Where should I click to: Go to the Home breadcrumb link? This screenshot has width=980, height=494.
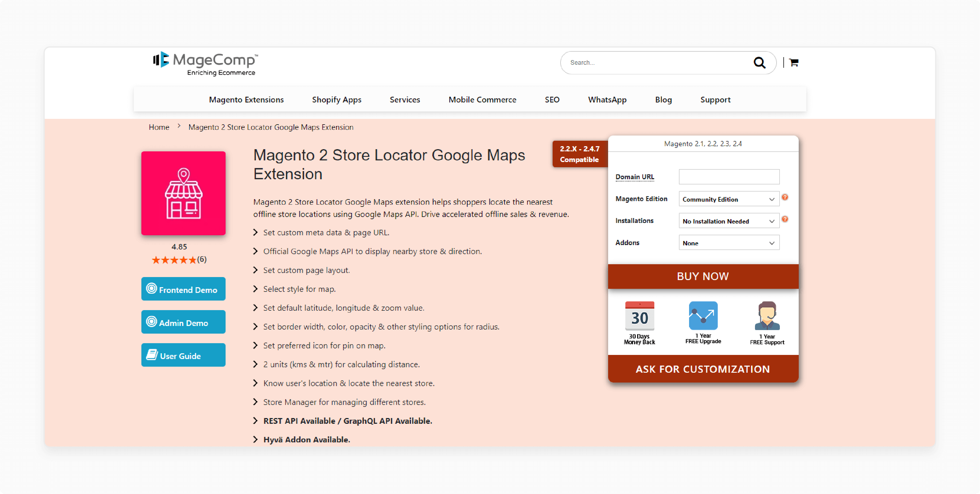159,127
